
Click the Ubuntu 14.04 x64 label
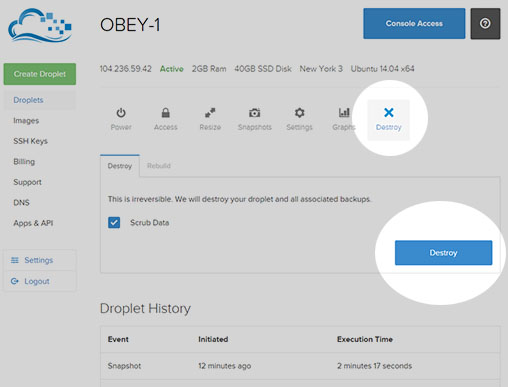pyautogui.click(x=382, y=69)
